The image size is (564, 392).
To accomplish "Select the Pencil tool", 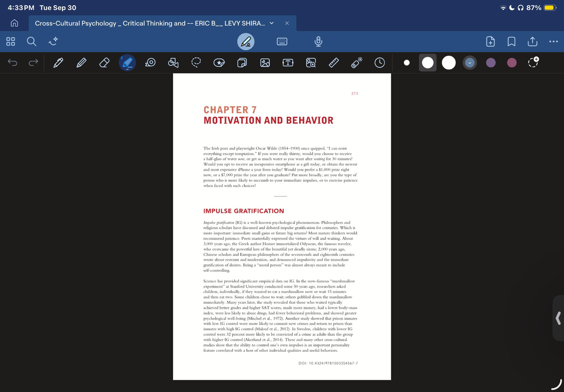I will tap(82, 63).
